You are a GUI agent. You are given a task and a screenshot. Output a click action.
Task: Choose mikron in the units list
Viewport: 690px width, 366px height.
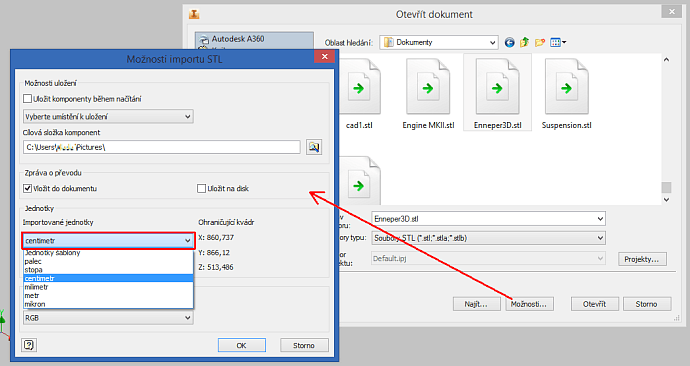[x=108, y=304]
